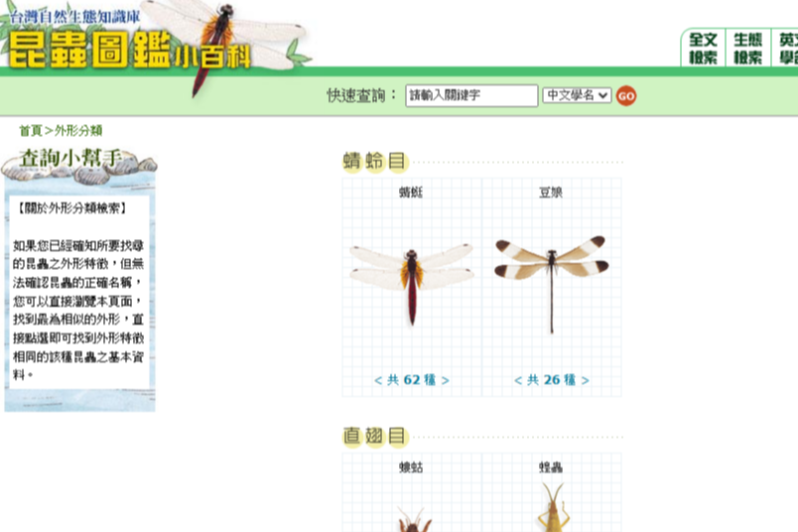Click the 台灣自然生態知識庫 header text
Screen dimensions: 798x532
tap(74, 17)
